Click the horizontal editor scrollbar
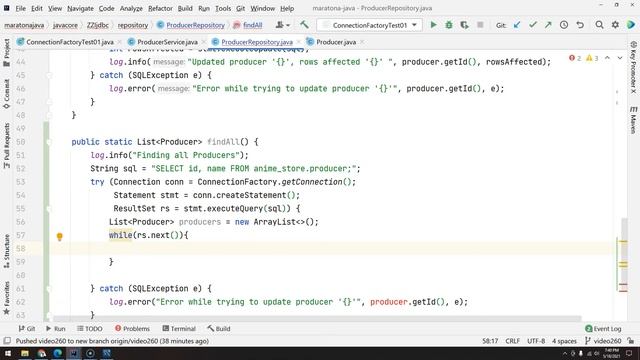Screen dimensions: 640x360 tap(317, 318)
